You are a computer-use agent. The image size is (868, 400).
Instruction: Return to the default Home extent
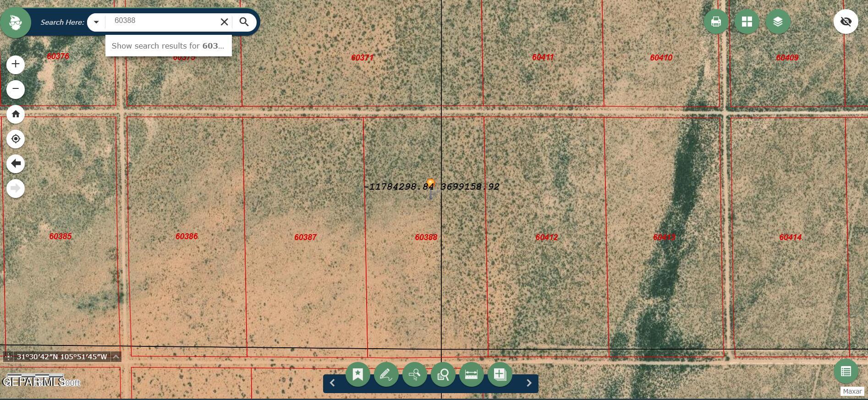pyautogui.click(x=16, y=114)
